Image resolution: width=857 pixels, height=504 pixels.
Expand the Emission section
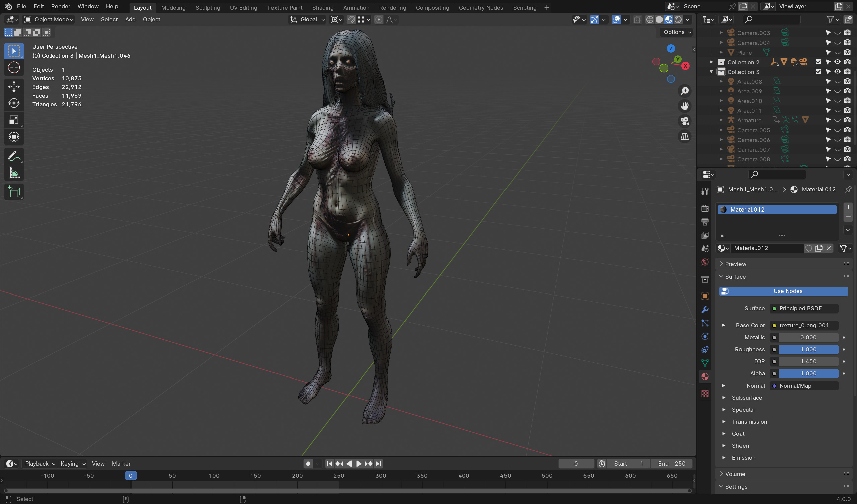point(724,458)
